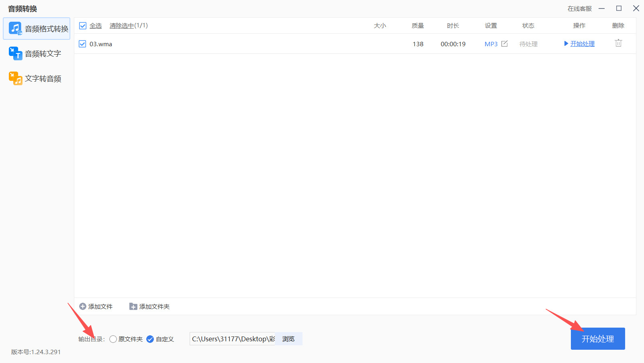Close the 音频转换 window
The height and width of the screenshot is (363, 644).
point(636,8)
